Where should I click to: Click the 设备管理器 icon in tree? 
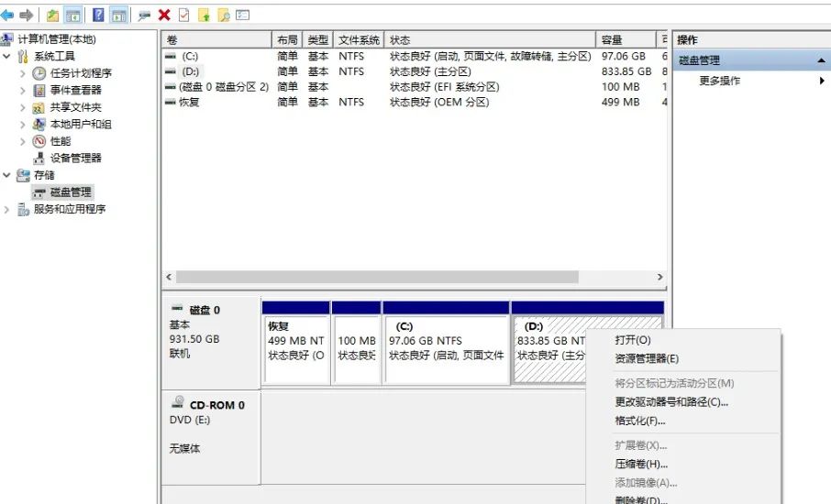tap(39, 158)
